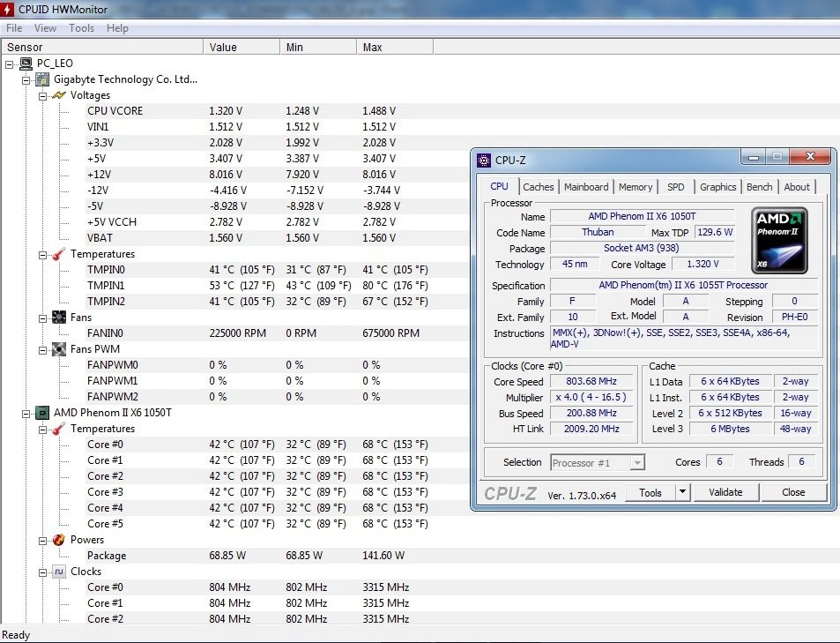Click the Value column header
The width and height of the screenshot is (840, 643).
(242, 48)
